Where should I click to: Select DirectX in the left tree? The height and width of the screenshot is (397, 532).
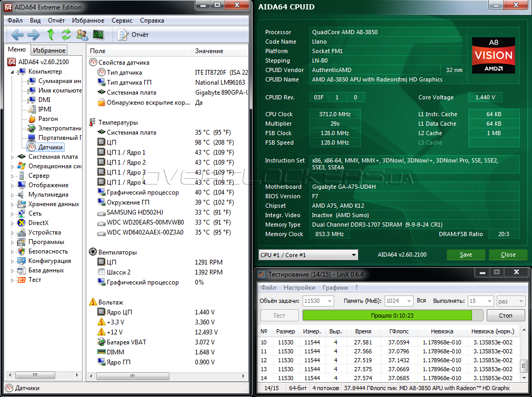click(x=38, y=223)
